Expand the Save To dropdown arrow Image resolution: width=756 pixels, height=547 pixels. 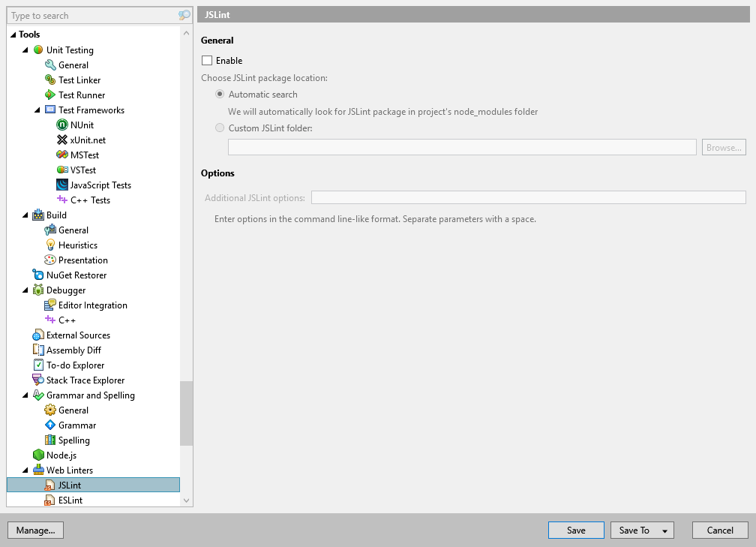pyautogui.click(x=663, y=530)
